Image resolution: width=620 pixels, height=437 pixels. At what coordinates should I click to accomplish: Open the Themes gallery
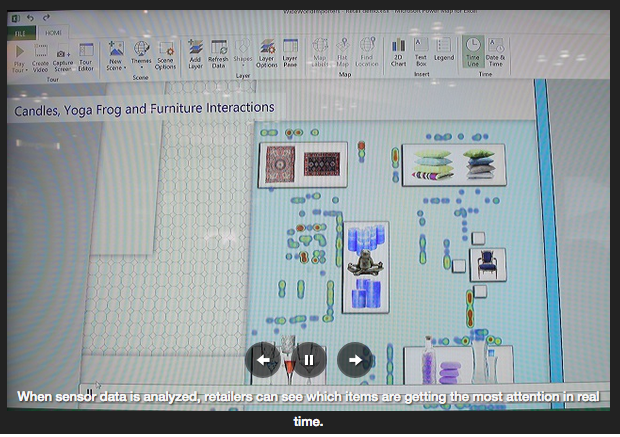tap(141, 55)
